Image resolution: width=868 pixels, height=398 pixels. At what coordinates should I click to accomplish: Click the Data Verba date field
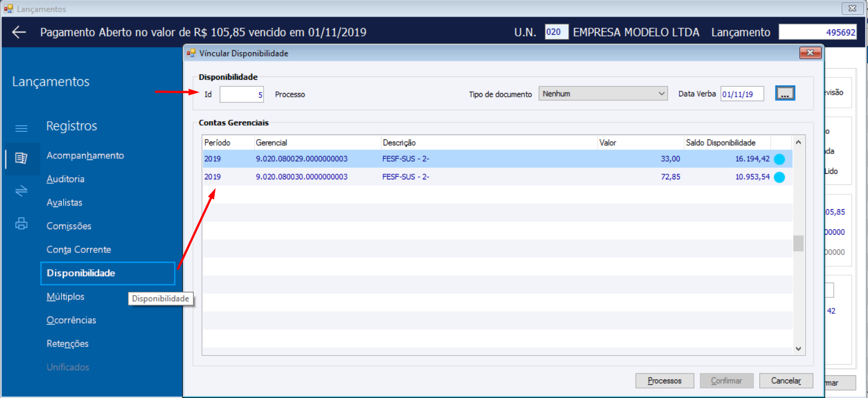(742, 94)
